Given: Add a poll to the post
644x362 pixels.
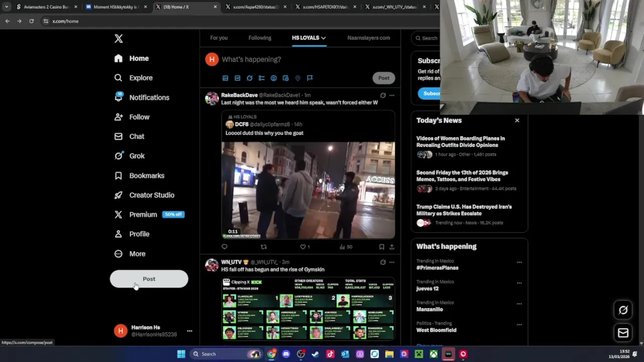Looking at the screenshot, I should click(262, 78).
